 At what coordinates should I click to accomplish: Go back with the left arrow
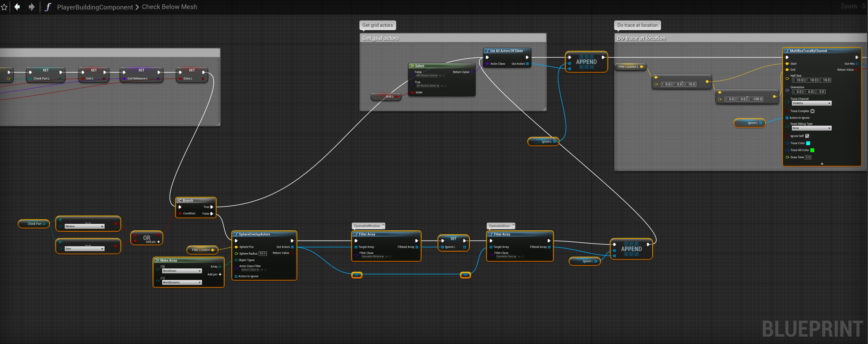(17, 7)
